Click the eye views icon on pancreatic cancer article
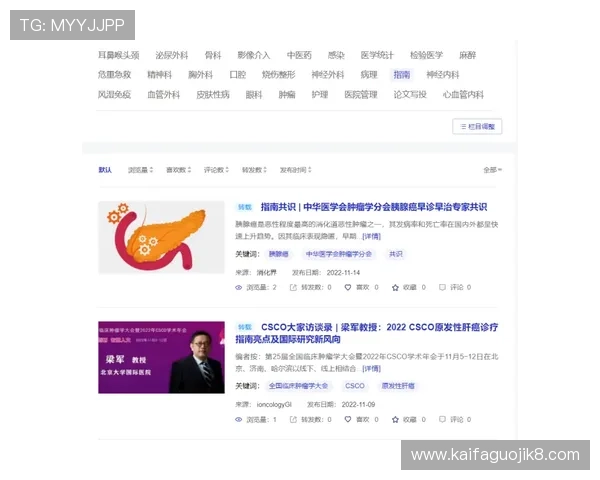This screenshot has width=600, height=480. coord(238,287)
